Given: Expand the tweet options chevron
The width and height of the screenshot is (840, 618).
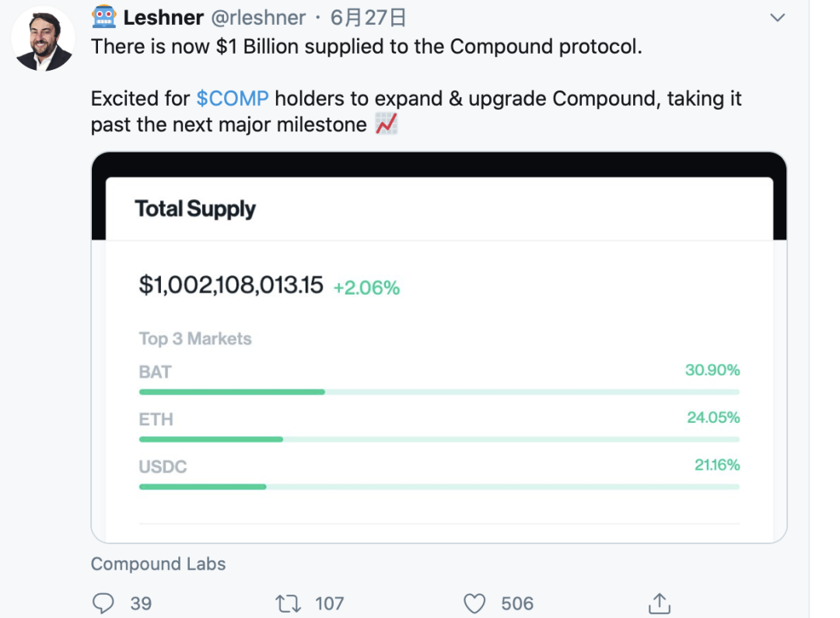Looking at the screenshot, I should (x=777, y=17).
